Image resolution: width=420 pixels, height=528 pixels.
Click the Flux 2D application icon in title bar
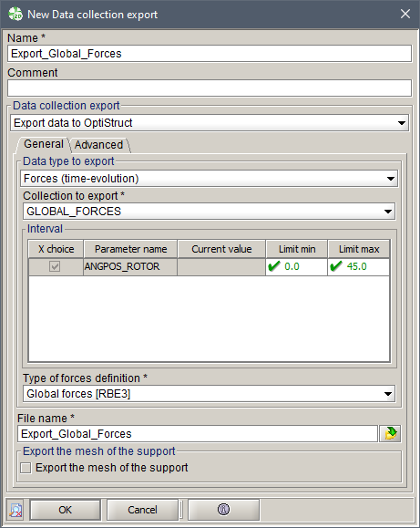(15, 15)
